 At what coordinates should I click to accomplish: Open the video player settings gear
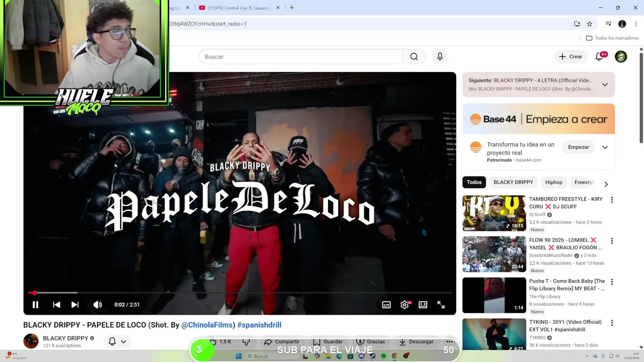(405, 305)
